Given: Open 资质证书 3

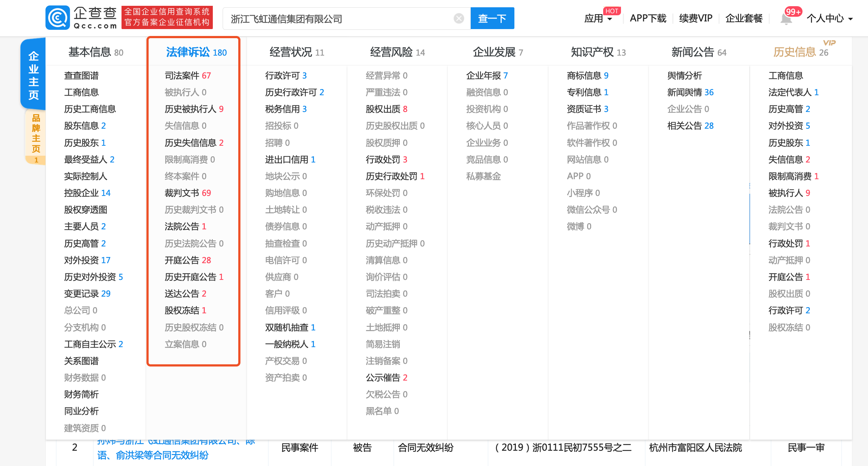Looking at the screenshot, I should pyautogui.click(x=588, y=109).
